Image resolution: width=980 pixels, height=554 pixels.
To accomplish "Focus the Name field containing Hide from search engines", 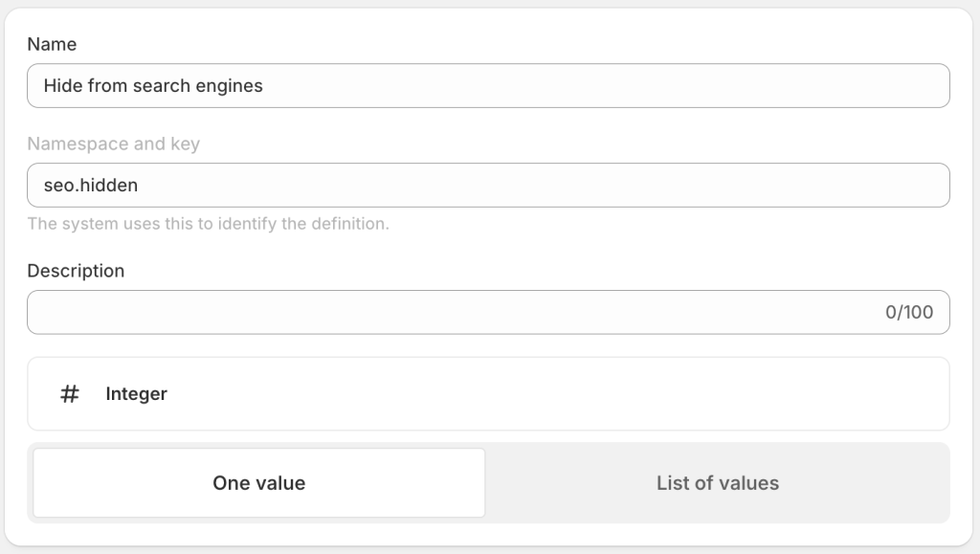I will point(488,85).
